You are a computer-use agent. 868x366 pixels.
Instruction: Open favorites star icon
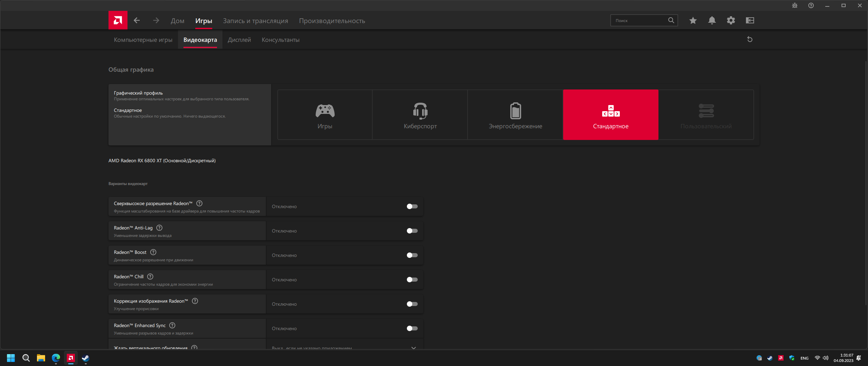point(693,20)
